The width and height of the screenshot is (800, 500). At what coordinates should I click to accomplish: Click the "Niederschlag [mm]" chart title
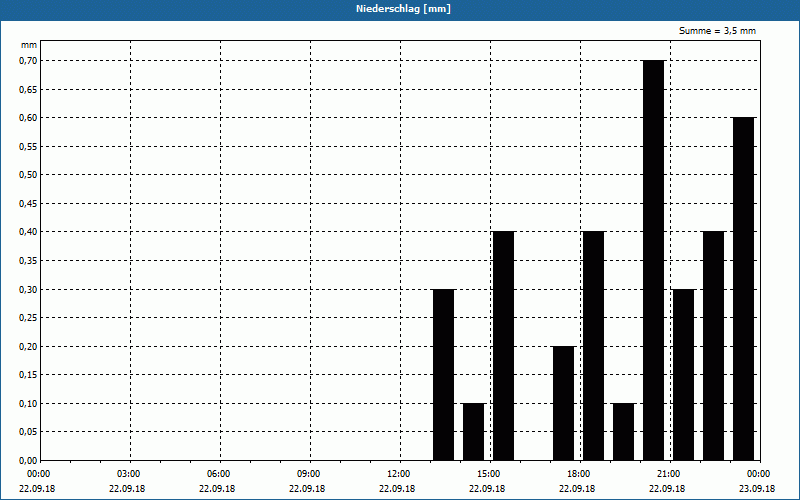[403, 9]
